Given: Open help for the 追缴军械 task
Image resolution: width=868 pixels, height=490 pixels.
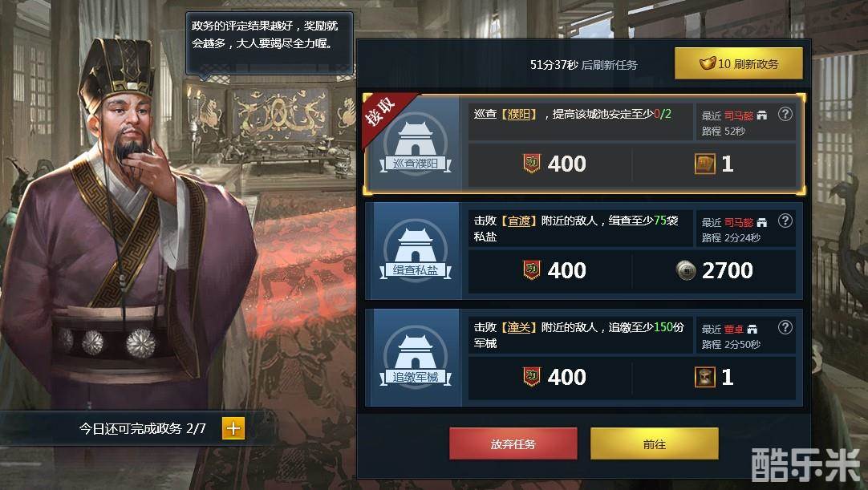Looking at the screenshot, I should 785,327.
